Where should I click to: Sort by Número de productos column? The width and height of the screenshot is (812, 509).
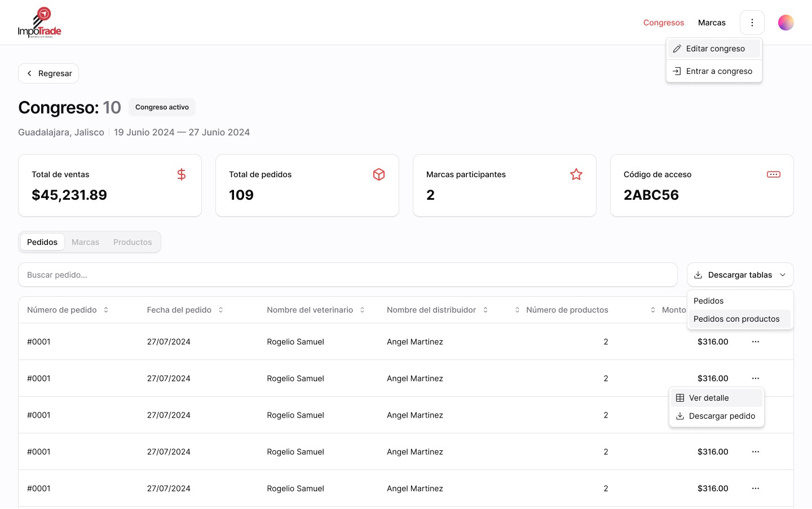coord(517,310)
